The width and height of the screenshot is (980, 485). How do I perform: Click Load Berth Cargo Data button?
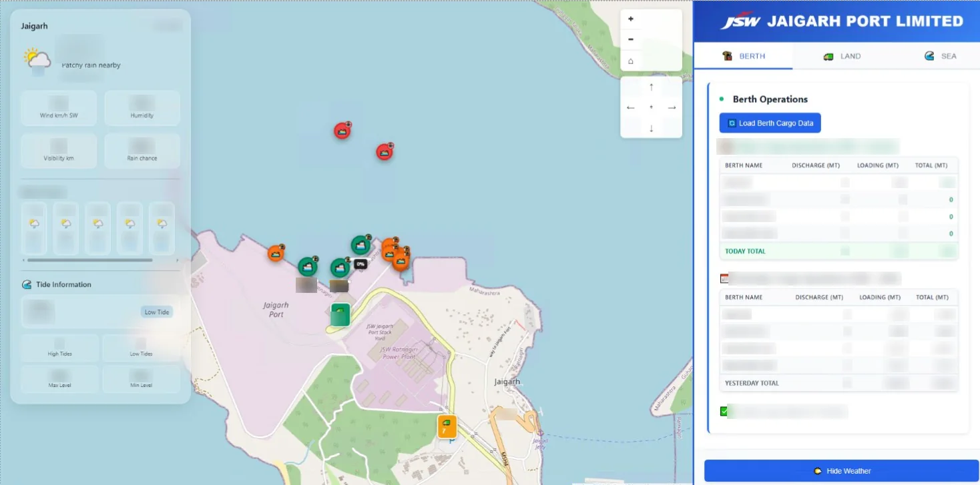click(x=770, y=123)
